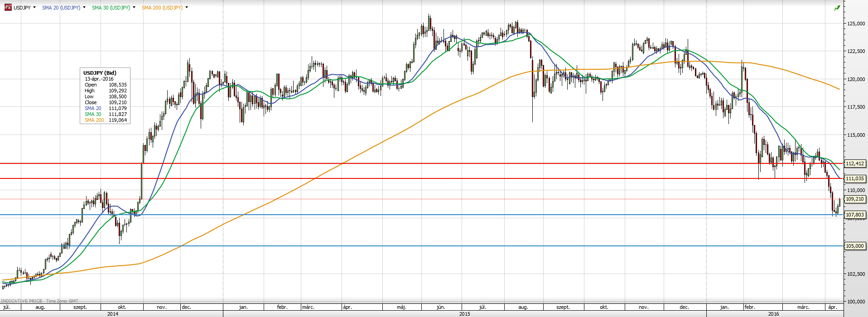Image resolution: width=868 pixels, height=317 pixels.
Task: Click the 120,000 price axis label
Action: point(856,79)
